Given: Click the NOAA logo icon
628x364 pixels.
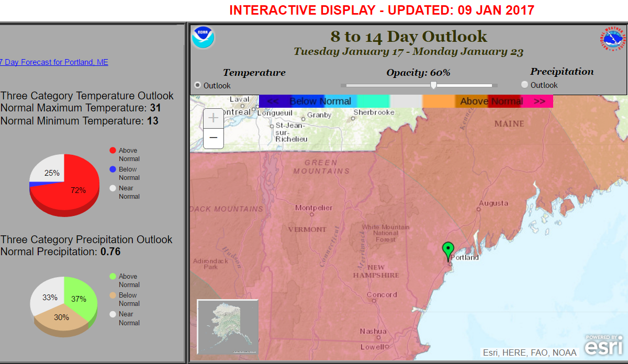Looking at the screenshot, I should pyautogui.click(x=203, y=38).
